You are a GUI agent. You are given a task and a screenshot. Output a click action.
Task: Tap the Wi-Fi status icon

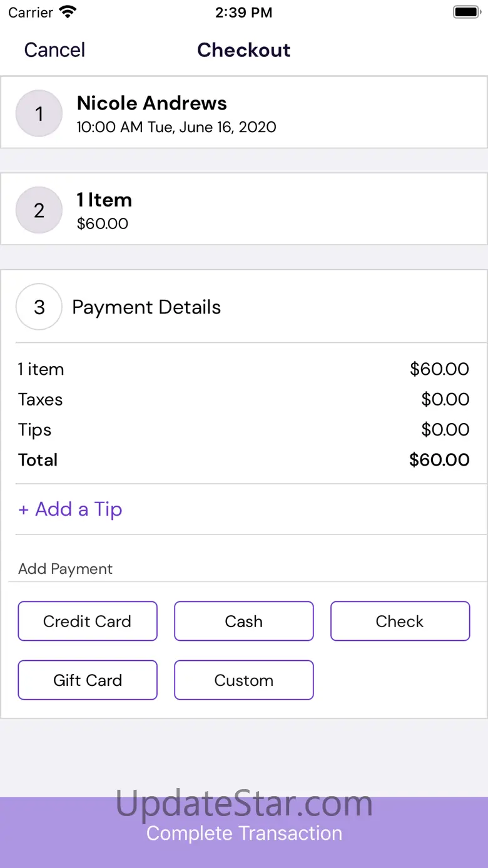[67, 12]
